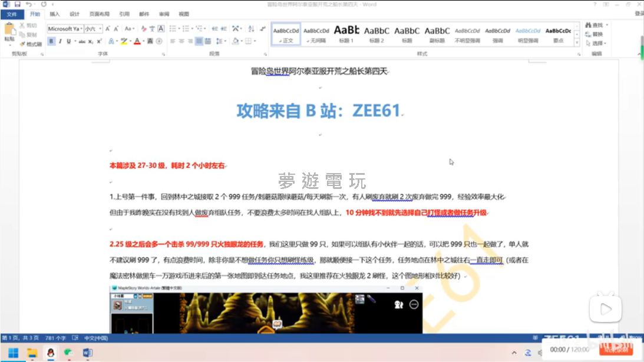
Task: Click the center align paragraph icon
Action: [181, 41]
